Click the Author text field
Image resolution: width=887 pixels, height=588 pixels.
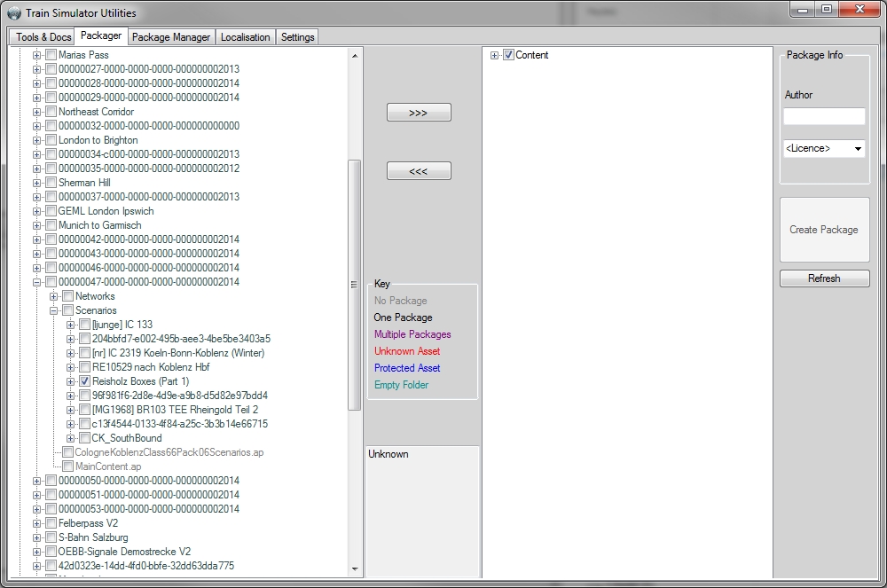(x=824, y=116)
